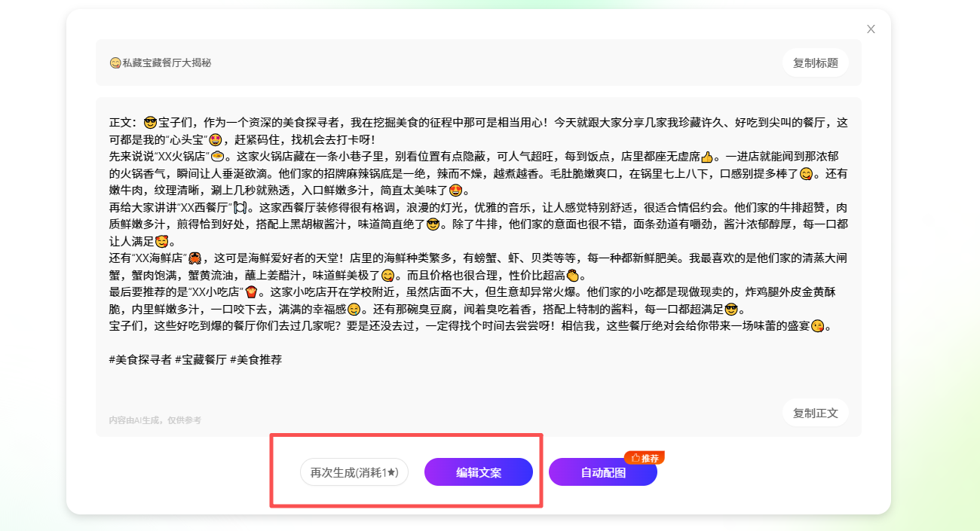
Task: Open the 编辑文案 editor
Action: [x=479, y=473]
